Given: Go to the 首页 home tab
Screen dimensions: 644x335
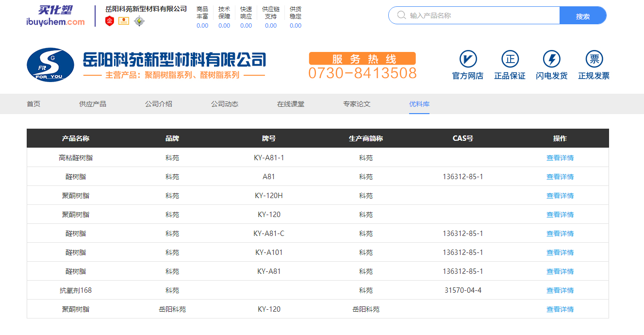Looking at the screenshot, I should click(33, 104).
